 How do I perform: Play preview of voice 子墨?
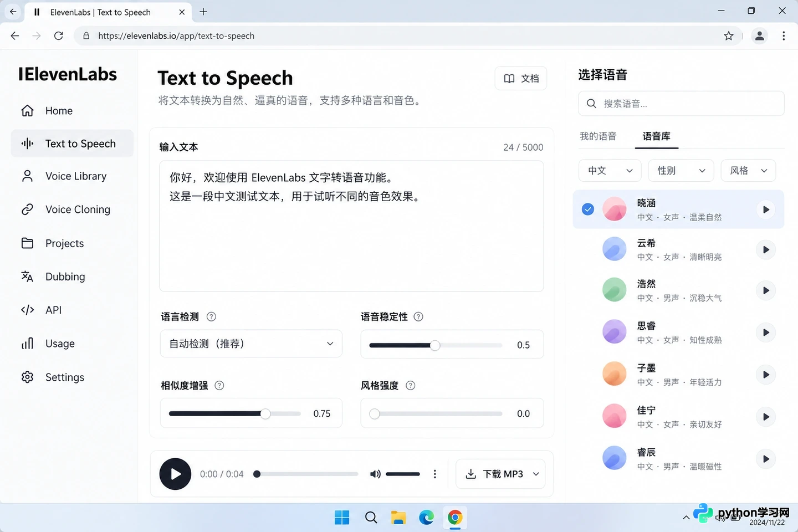pyautogui.click(x=766, y=375)
